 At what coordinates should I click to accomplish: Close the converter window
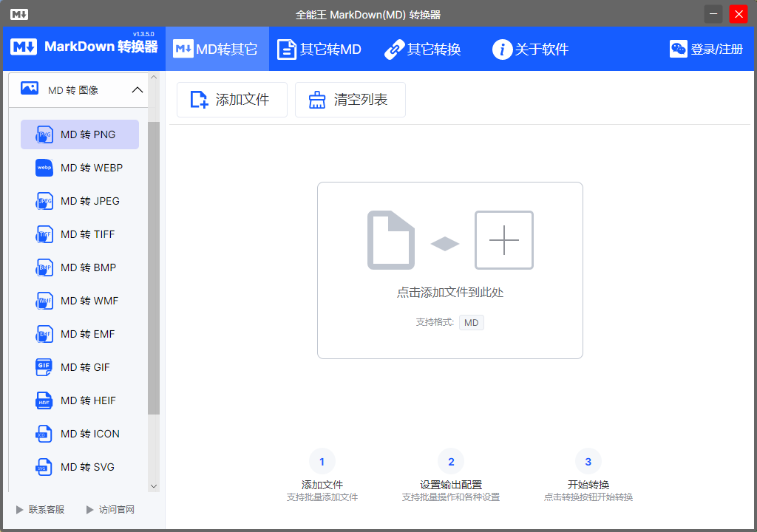click(x=739, y=14)
